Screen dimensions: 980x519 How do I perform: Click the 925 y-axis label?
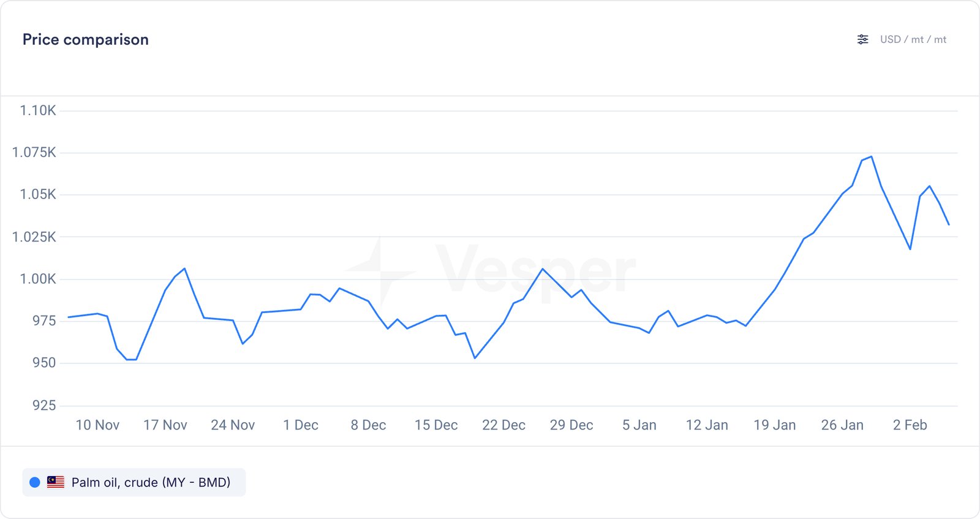coord(44,405)
